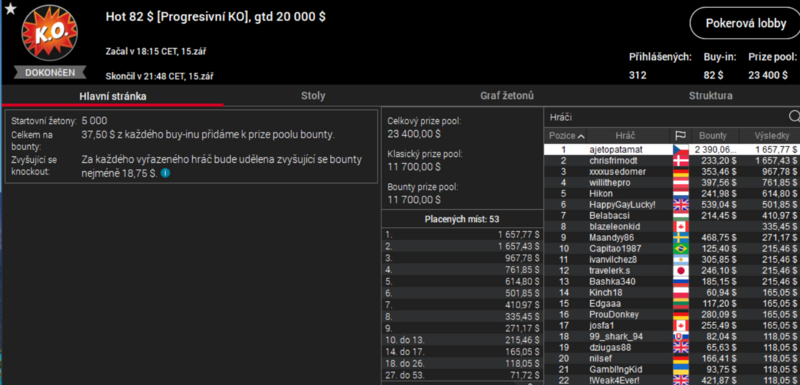800x385 pixels.
Task: Select the HappyGayLucky! player row
Action: pyautogui.click(x=671, y=204)
